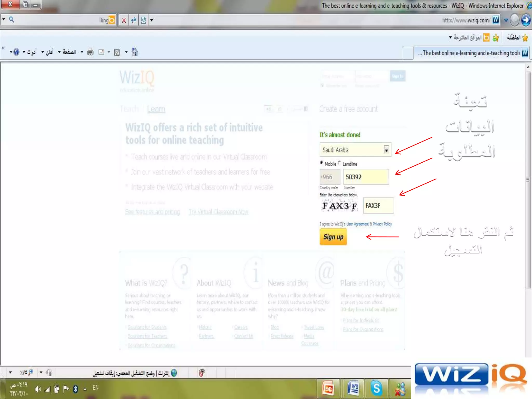Expand the Saudi Arabia country dropdown
532x399 pixels.
386,150
